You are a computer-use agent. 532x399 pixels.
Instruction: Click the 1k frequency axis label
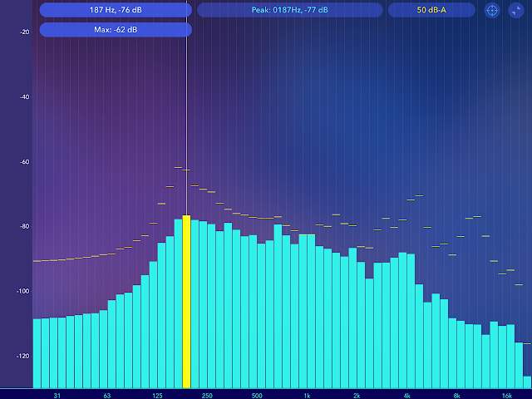[x=307, y=396]
